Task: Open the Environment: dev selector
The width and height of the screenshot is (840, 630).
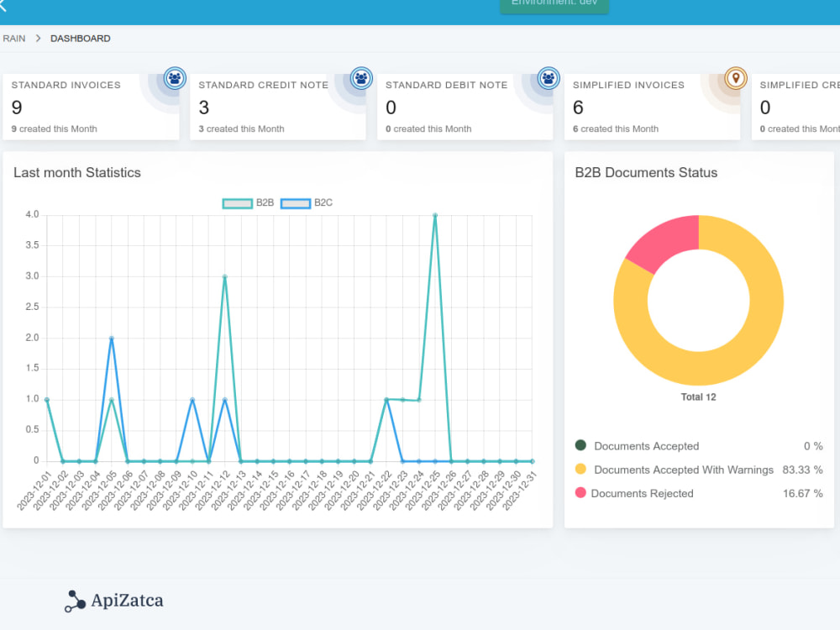Action: pos(554,5)
